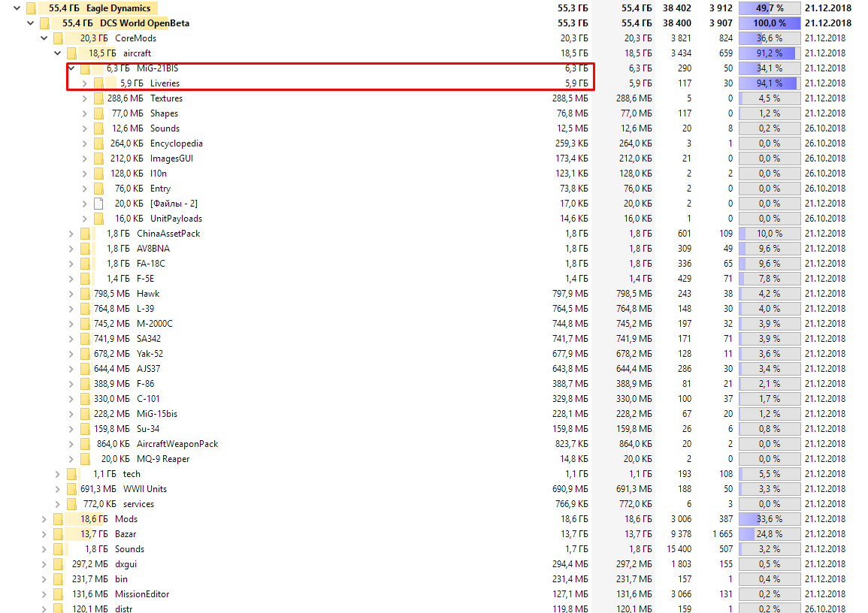The width and height of the screenshot is (868, 613).
Task: Click the 33,6 % bar in Mods row
Action: (x=770, y=519)
